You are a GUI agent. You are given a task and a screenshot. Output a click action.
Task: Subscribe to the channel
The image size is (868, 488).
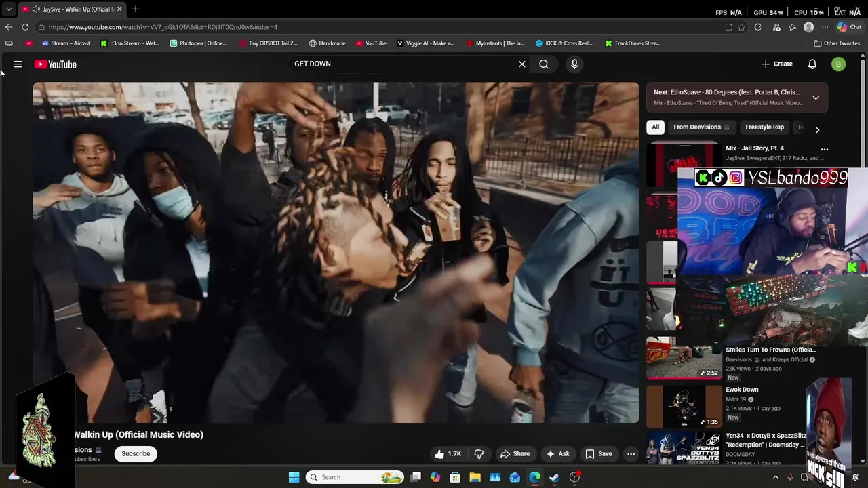pos(136,454)
